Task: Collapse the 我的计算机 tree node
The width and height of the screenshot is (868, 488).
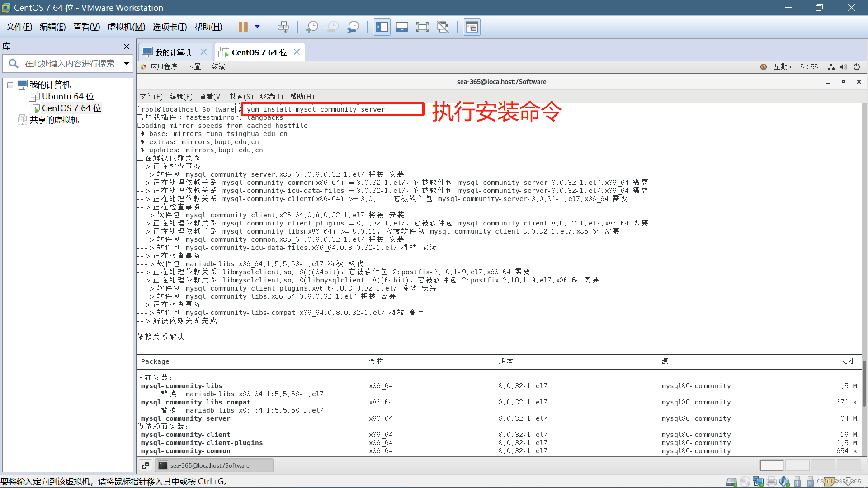Action: point(10,85)
